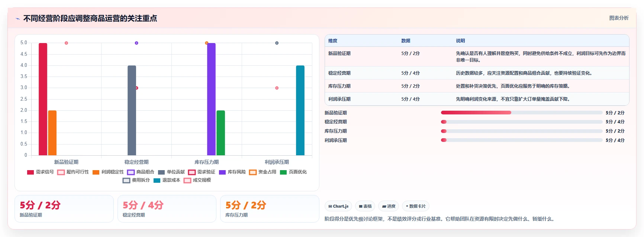Toggle the 页面优化 legend entry
This screenshot has height=237, width=644.
click(293, 172)
